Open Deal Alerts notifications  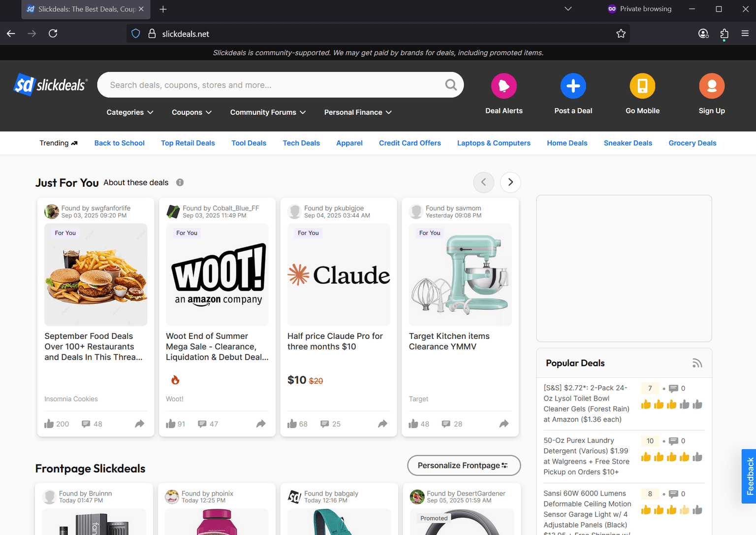pos(504,86)
